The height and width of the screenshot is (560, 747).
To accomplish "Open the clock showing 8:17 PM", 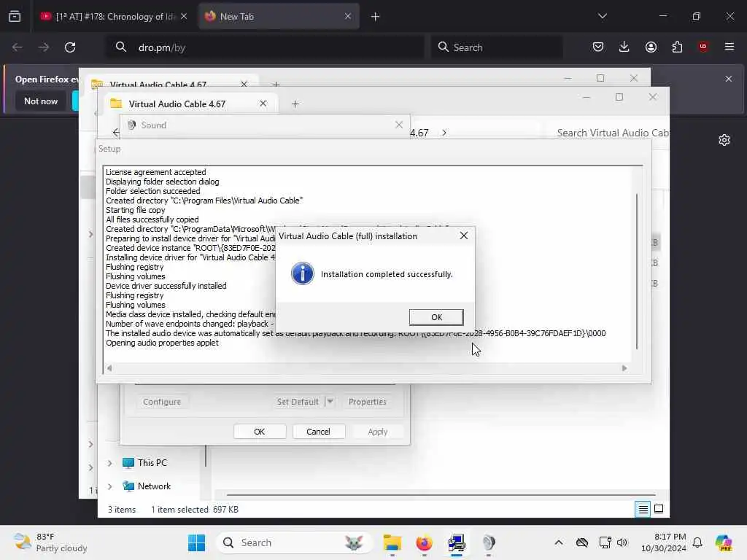I will click(x=664, y=542).
